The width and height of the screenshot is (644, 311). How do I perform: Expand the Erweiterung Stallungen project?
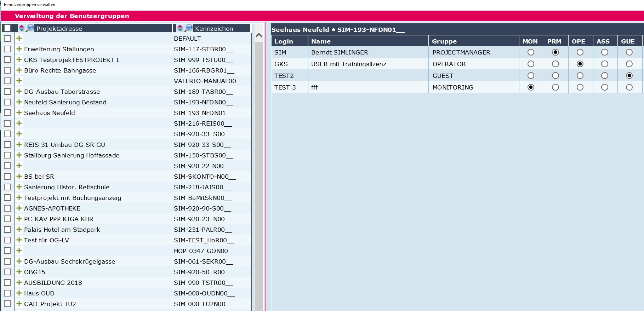pyautogui.click(x=19, y=49)
